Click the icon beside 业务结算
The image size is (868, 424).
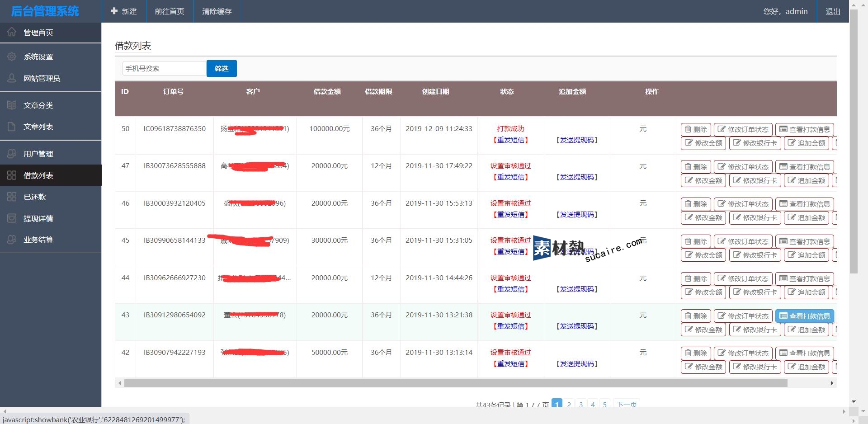pyautogui.click(x=12, y=240)
